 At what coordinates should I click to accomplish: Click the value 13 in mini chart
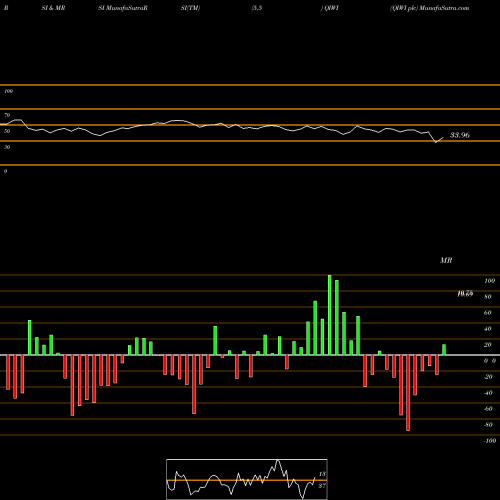pyautogui.click(x=322, y=474)
